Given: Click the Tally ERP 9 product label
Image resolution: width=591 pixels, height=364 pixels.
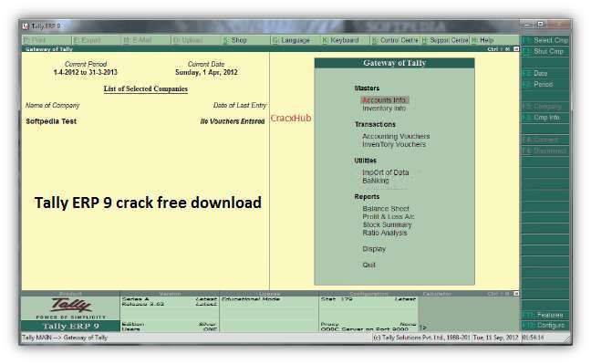Looking at the screenshot, I should click(x=70, y=326).
